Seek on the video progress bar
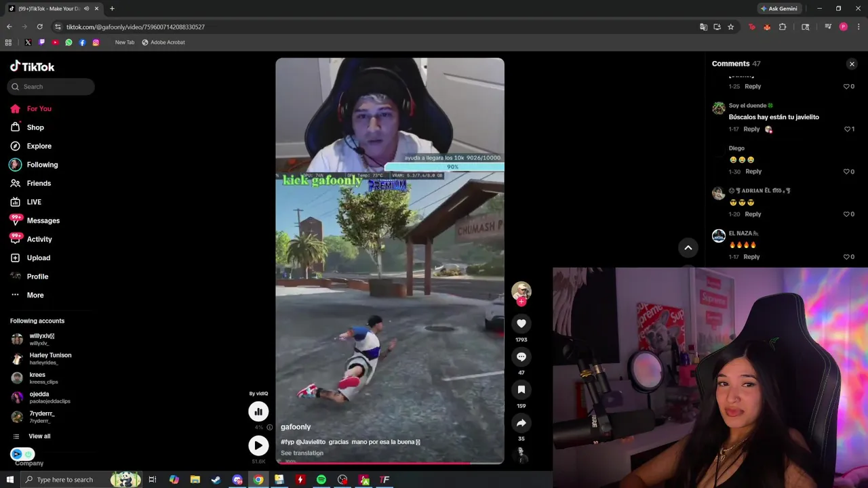 pyautogui.click(x=390, y=464)
